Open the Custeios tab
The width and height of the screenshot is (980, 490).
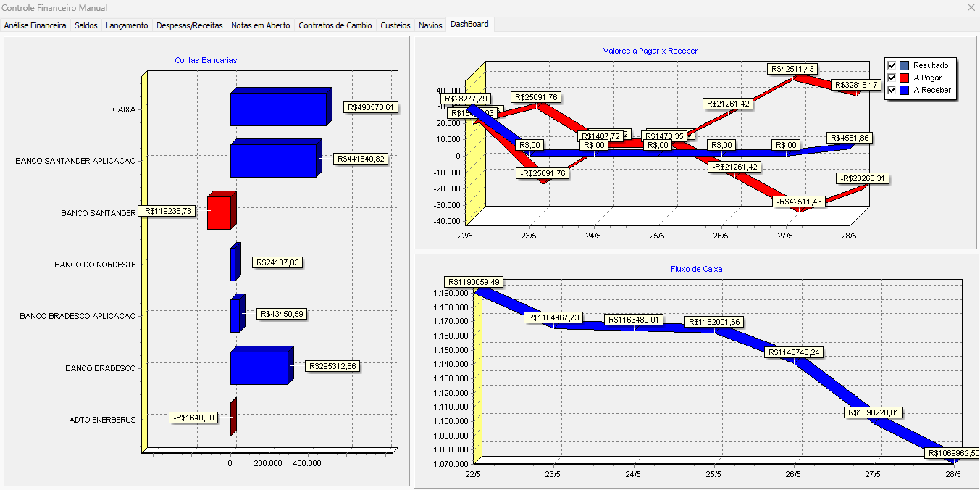395,25
